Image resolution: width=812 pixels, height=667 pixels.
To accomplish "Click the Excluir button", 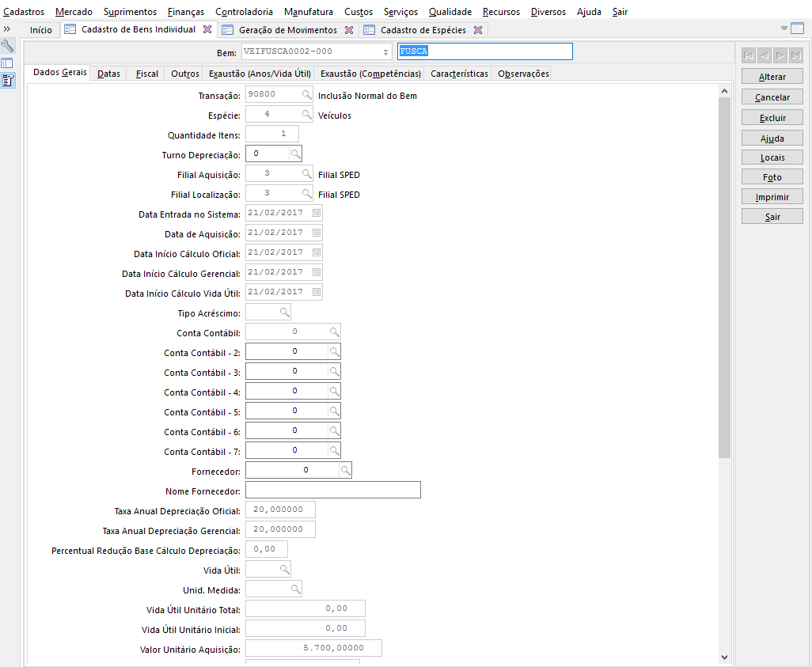I will coord(772,118).
